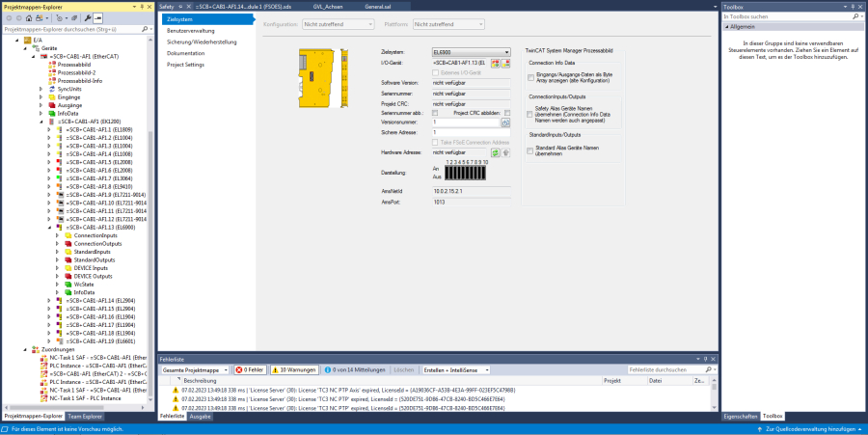Viewport: 868px width, 435px height.
Task: Check the Project CRC abbilden checkbox
Action: click(506, 113)
